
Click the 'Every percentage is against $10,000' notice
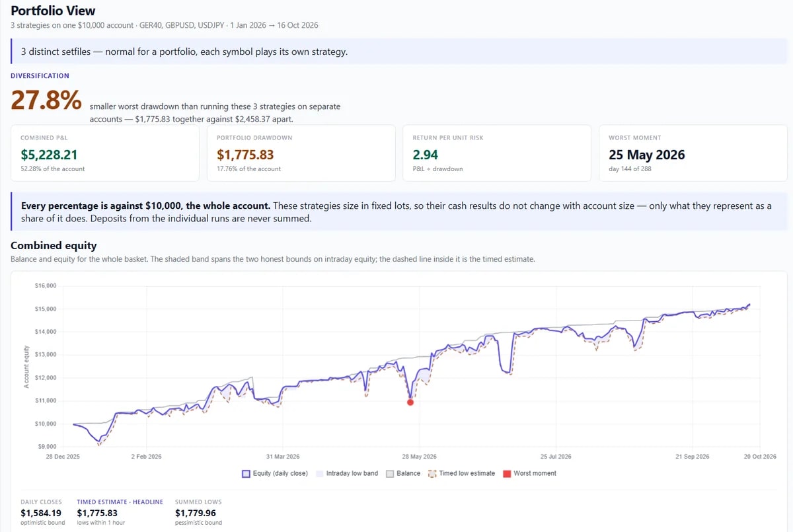[x=399, y=211]
